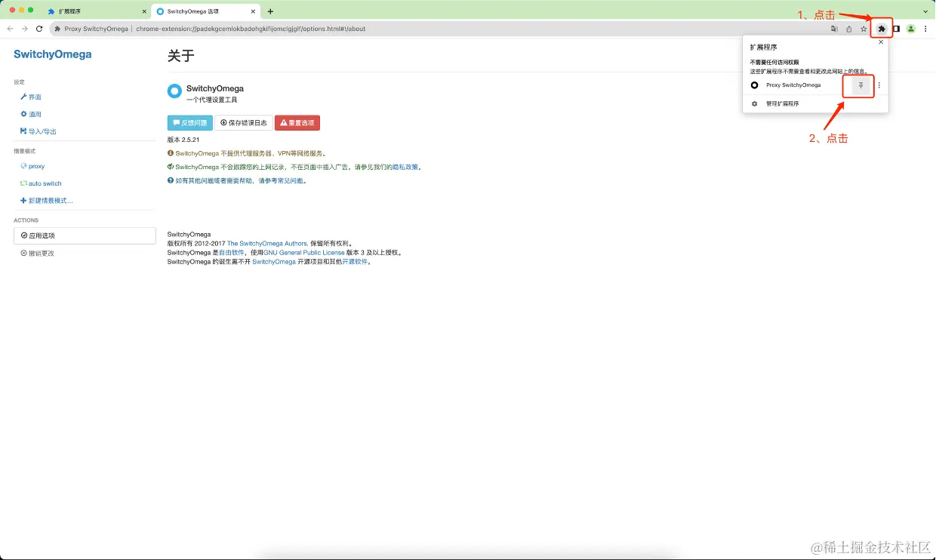Click the 反馈问题 button
936x560 pixels.
[x=189, y=122]
